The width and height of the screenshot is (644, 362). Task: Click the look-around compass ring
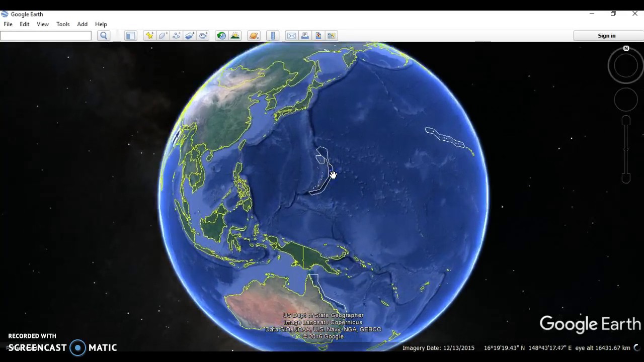[x=626, y=65]
